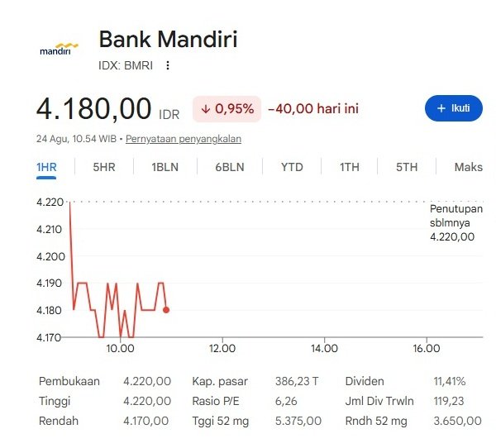Screen dimensions: 496x448
Task: Click the Dividen 11,41% value
Action: click(x=449, y=381)
